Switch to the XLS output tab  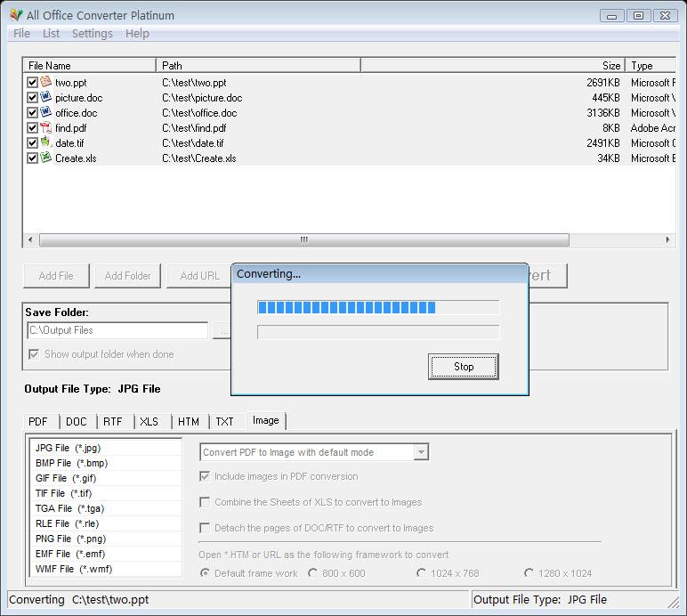pos(149,422)
